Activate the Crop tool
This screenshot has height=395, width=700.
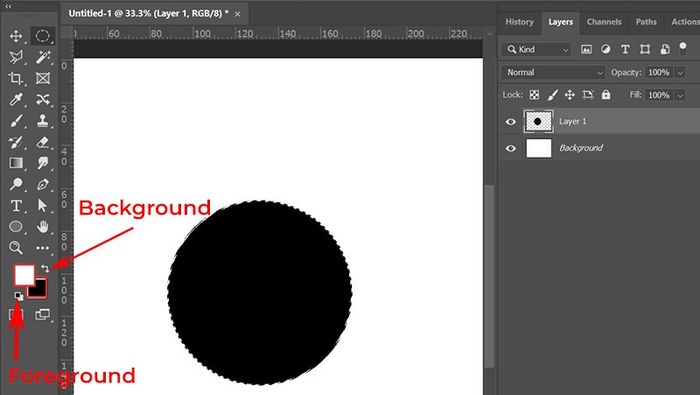tap(16, 78)
